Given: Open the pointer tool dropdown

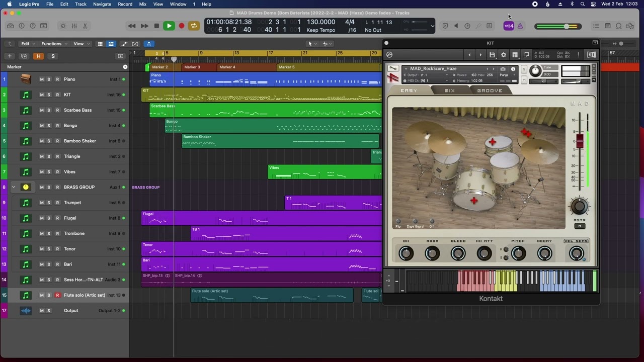Looking at the screenshot, I should click(x=312, y=44).
